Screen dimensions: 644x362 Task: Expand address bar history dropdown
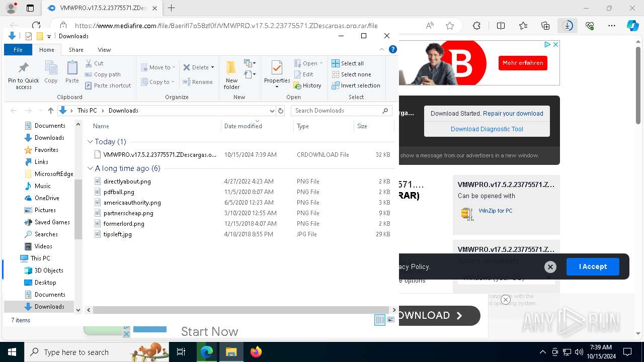tap(272, 111)
